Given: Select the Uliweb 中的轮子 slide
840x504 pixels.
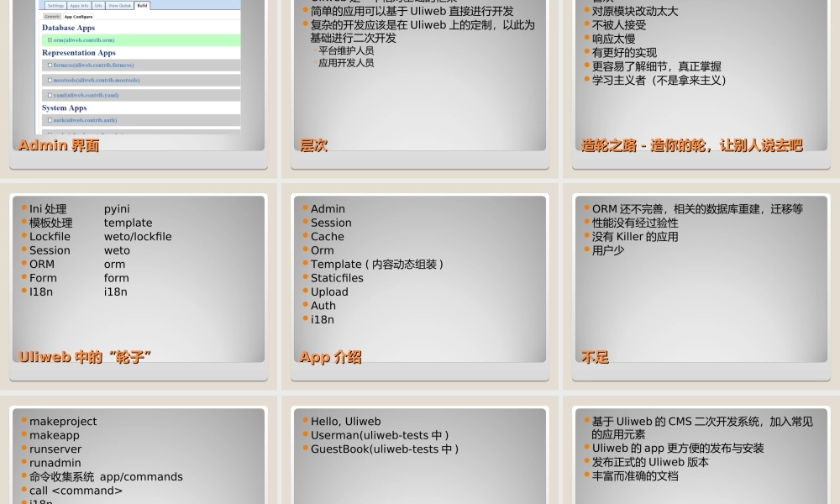Looking at the screenshot, I should pyautogui.click(x=137, y=286).
